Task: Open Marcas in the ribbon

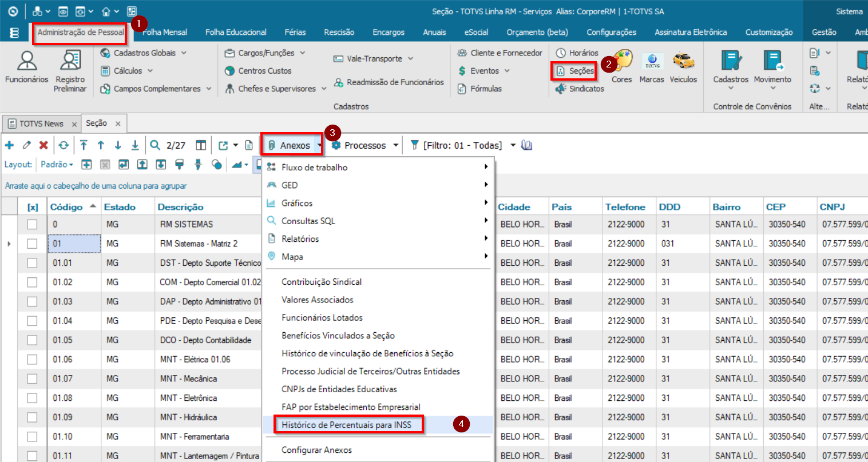Action: tap(652, 67)
